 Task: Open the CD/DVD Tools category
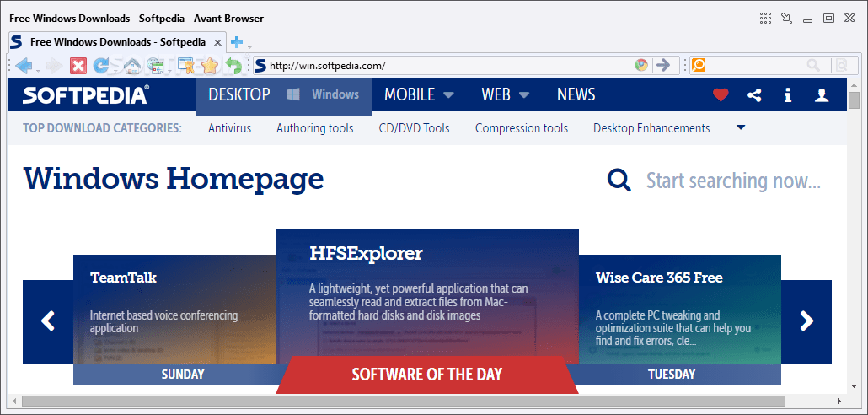(x=414, y=128)
